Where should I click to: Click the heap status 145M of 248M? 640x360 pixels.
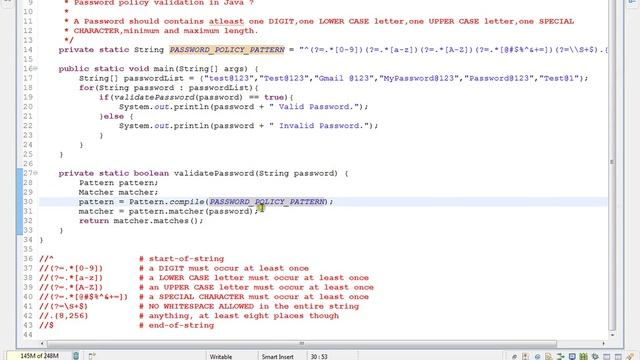coord(39,356)
